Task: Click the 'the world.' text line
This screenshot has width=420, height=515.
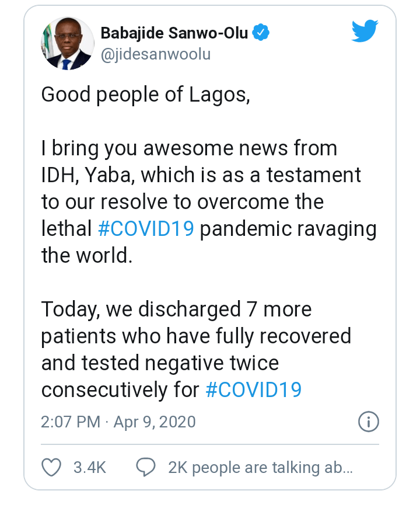Action: pos(87,255)
